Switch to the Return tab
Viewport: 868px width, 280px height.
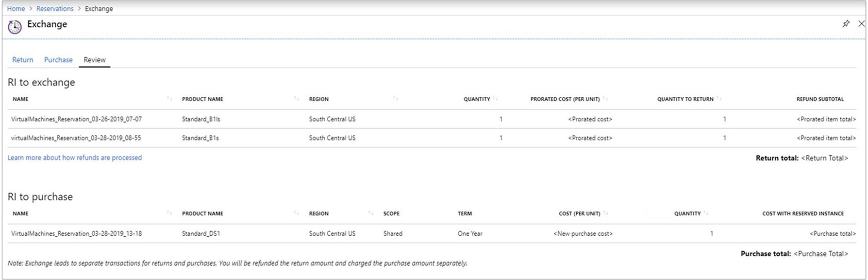pyautogui.click(x=23, y=60)
